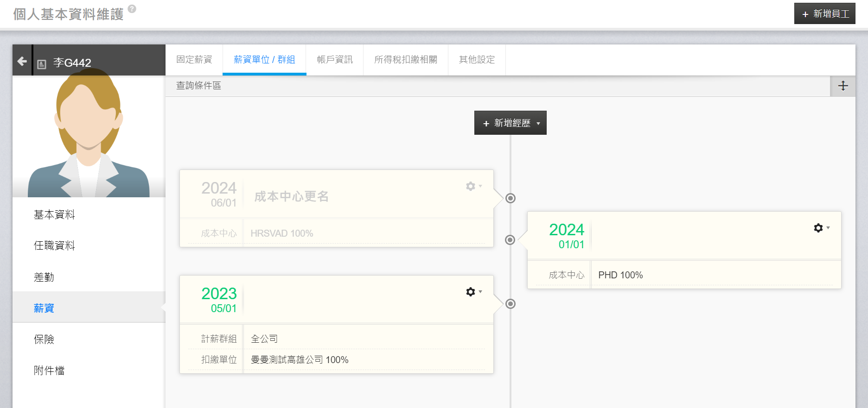Click the back arrow beside 李G442
This screenshot has height=408, width=868.
click(x=22, y=61)
